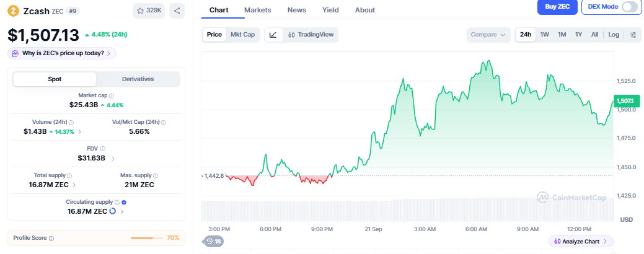Click info icon next to FDV
The width and height of the screenshot is (644, 254).
(x=103, y=149)
